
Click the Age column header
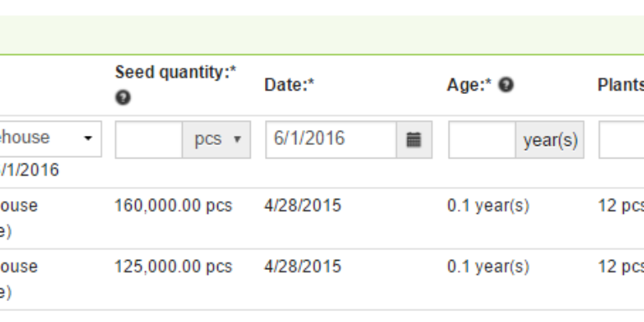point(469,85)
